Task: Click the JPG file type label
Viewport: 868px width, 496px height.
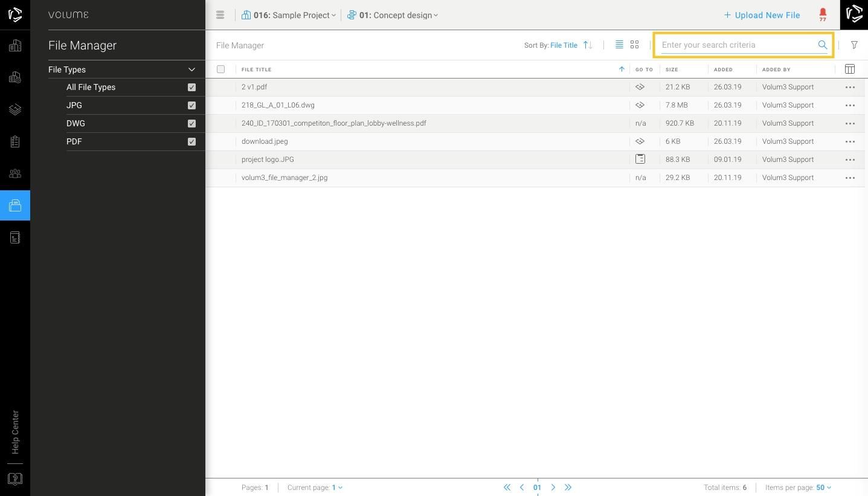Action: (74, 105)
